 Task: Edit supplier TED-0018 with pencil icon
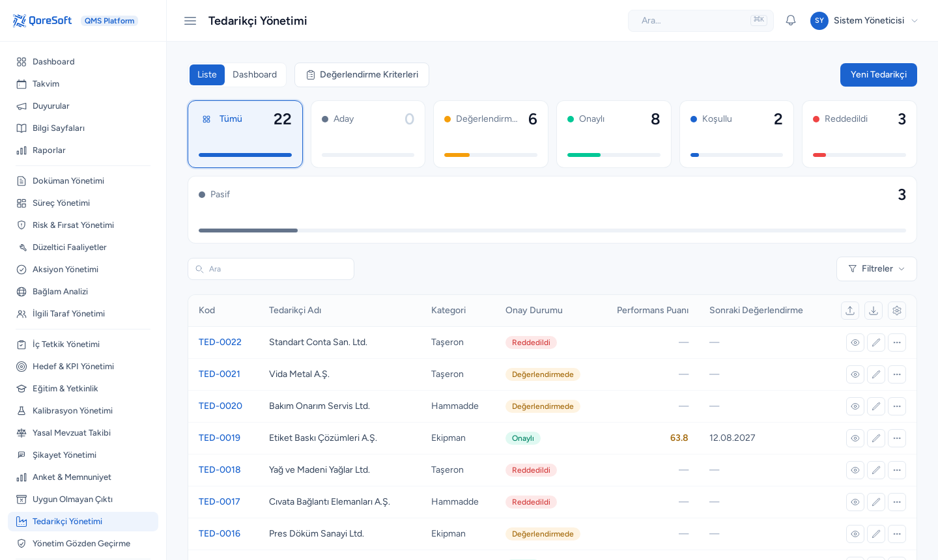click(x=876, y=470)
